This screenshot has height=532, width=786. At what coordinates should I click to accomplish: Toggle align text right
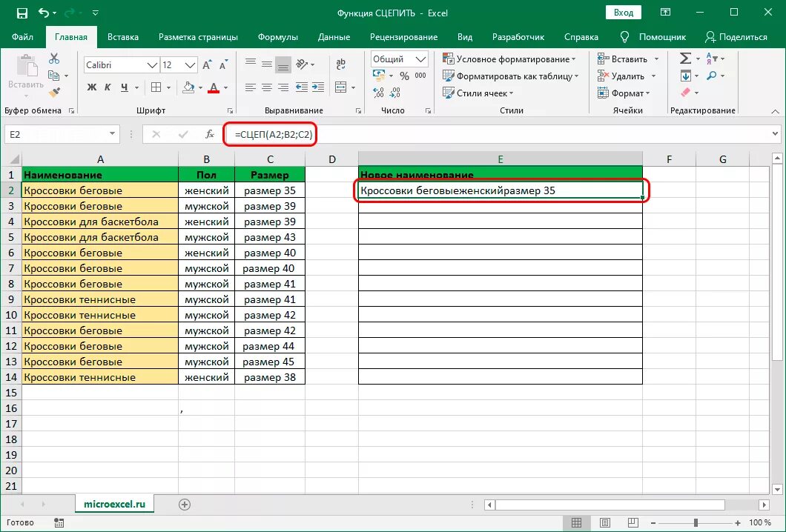point(283,87)
